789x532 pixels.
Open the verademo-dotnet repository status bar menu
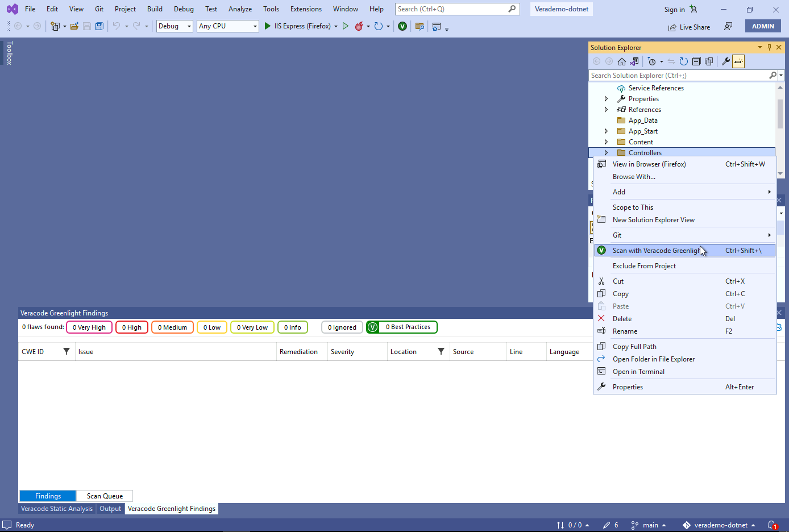tap(719, 525)
